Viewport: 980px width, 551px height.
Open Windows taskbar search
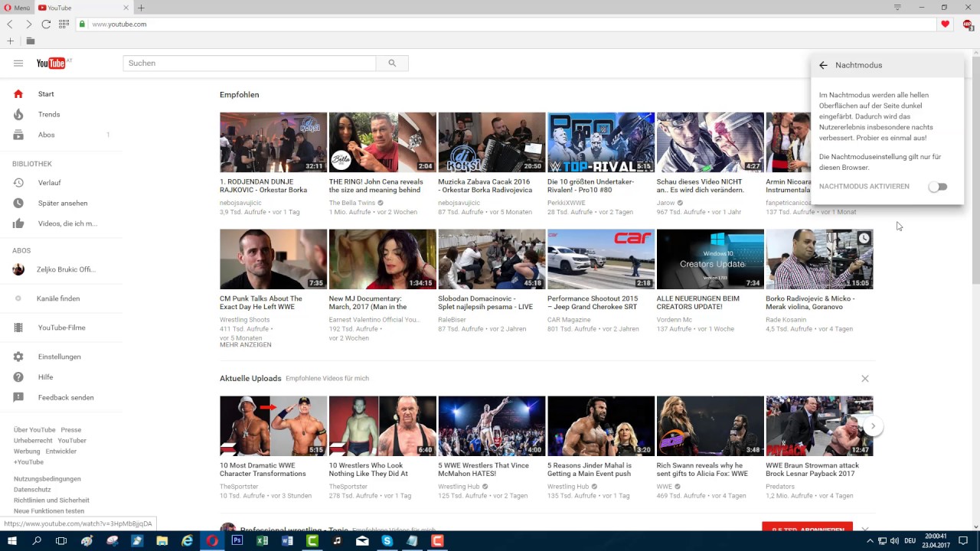point(37,541)
